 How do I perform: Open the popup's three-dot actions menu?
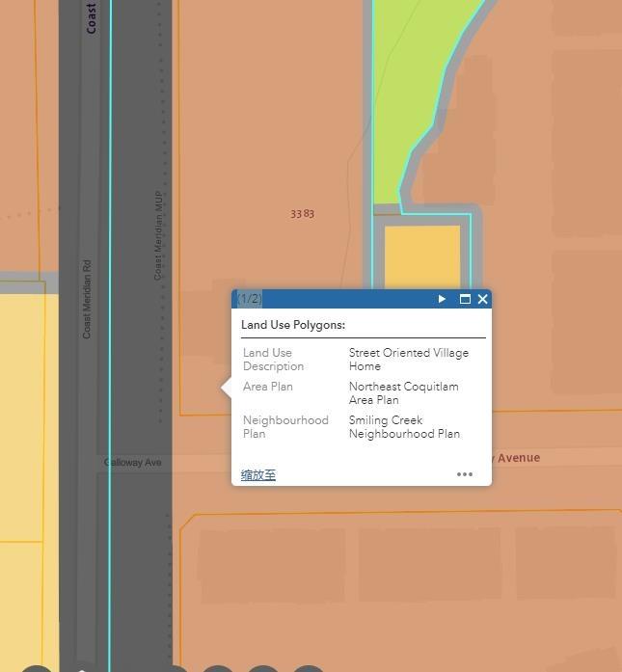(465, 474)
